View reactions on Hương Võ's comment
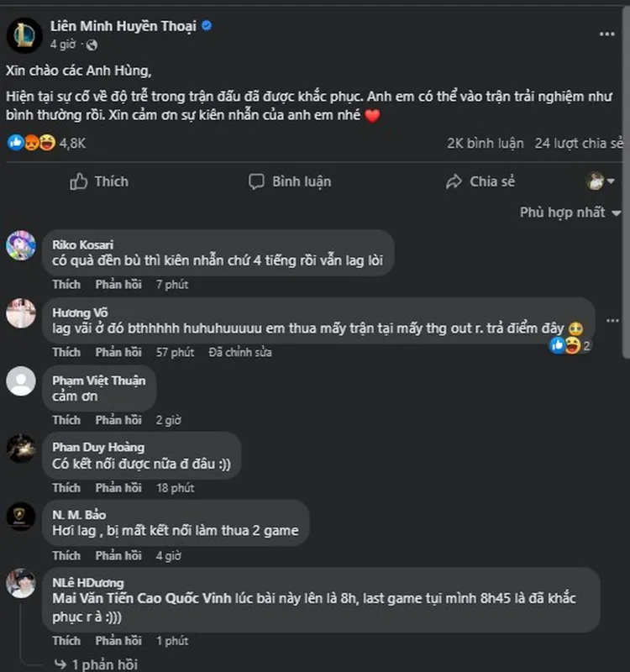 570,345
